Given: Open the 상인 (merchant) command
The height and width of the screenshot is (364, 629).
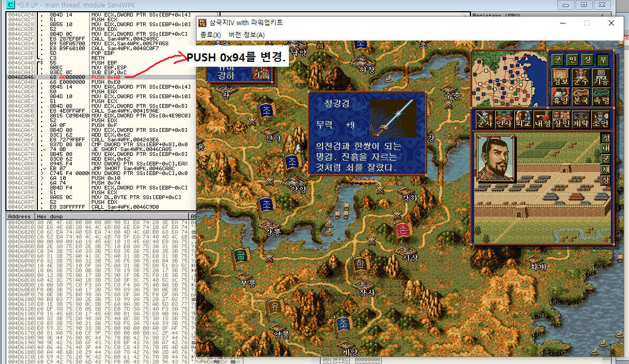Looking at the screenshot, I should coord(561,120).
